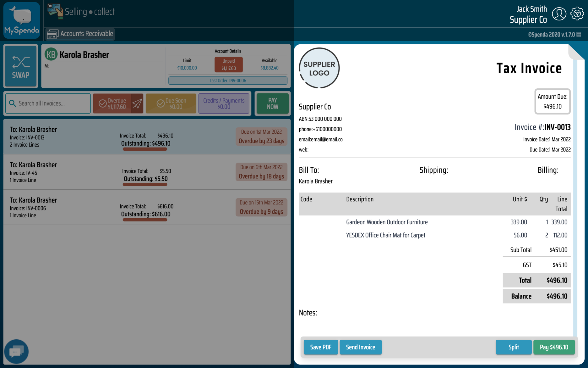
Task: Click the PAY NOW button
Action: (x=272, y=103)
